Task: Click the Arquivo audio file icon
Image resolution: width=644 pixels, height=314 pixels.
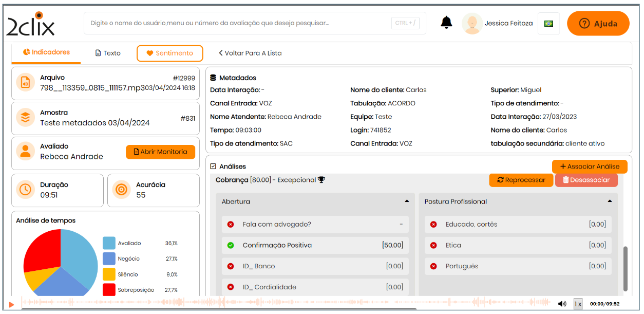Action: pyautogui.click(x=25, y=82)
